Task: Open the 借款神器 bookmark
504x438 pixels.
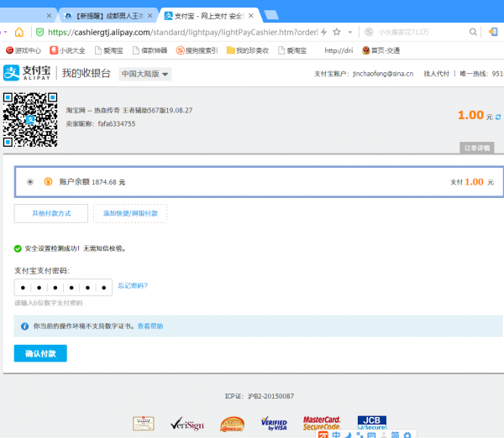Action: (150, 50)
